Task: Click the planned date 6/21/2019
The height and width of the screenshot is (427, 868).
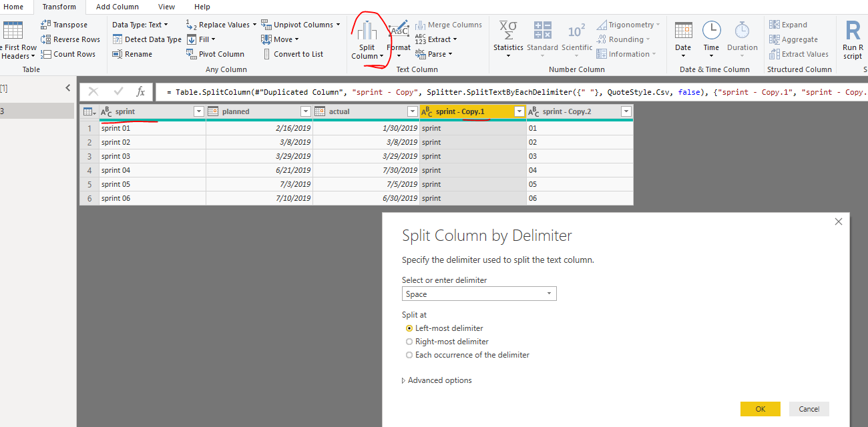Action: 259,170
